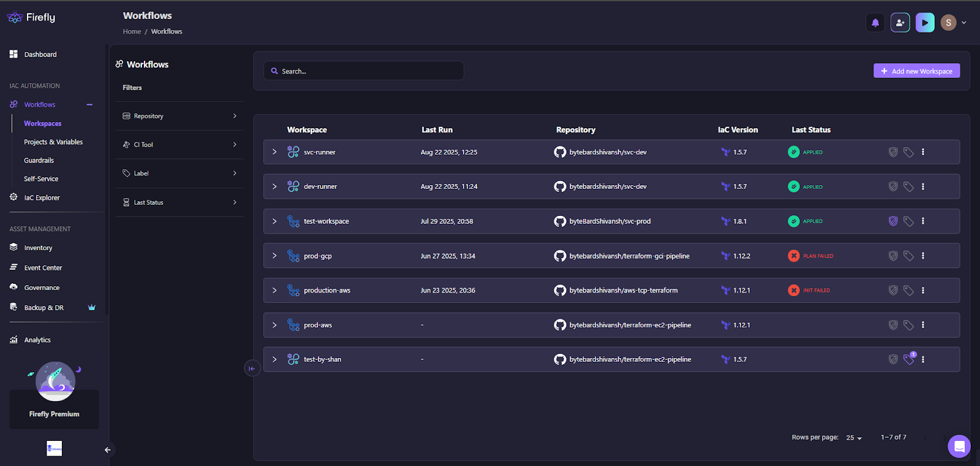
Task: Click test-by-shan tag icon with badge
Action: 909,359
